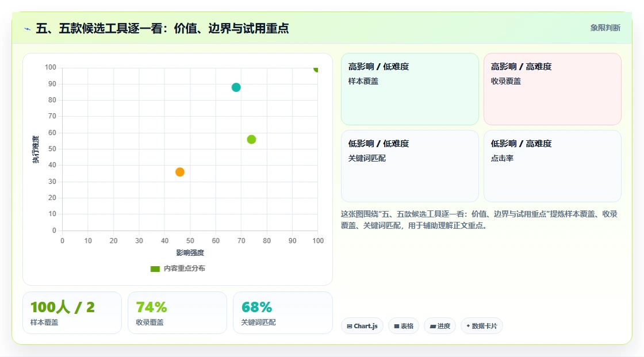Open the 低影响 / 高难度 quadrant card
This screenshot has height=357, width=644.
(x=553, y=166)
